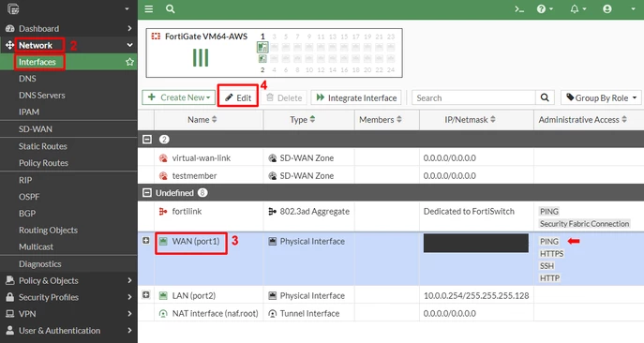
Task: Select port 2 in the faceplate diagram
Action: coord(262,59)
